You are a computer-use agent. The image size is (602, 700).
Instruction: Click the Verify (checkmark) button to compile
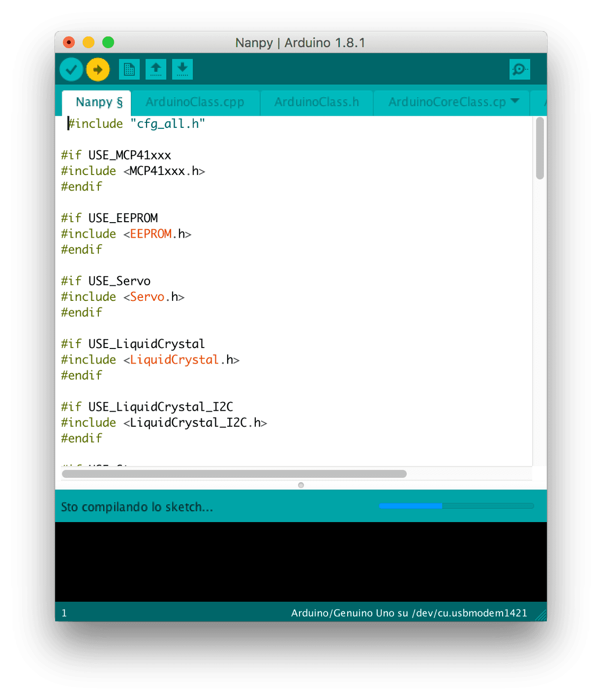click(71, 69)
